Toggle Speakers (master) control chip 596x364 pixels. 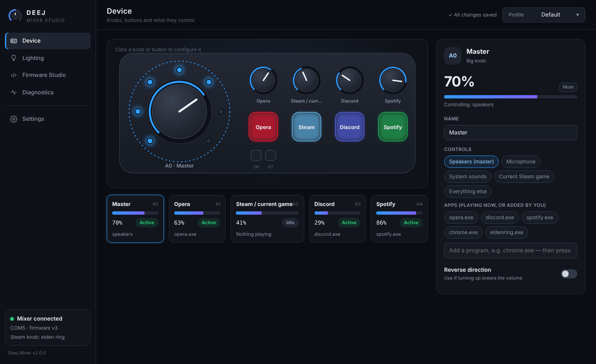(x=471, y=162)
